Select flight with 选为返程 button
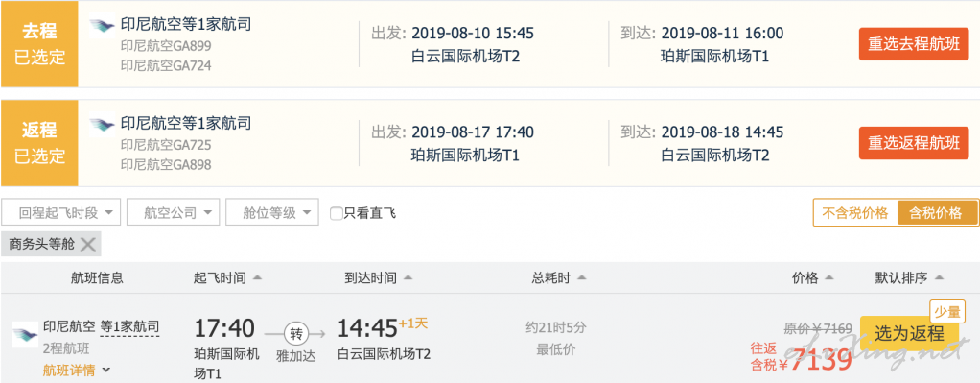 (x=909, y=333)
